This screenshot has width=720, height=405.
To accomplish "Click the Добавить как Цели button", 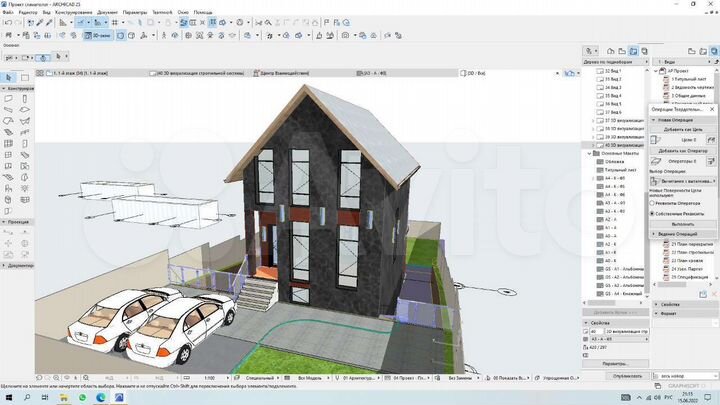I will (683, 130).
